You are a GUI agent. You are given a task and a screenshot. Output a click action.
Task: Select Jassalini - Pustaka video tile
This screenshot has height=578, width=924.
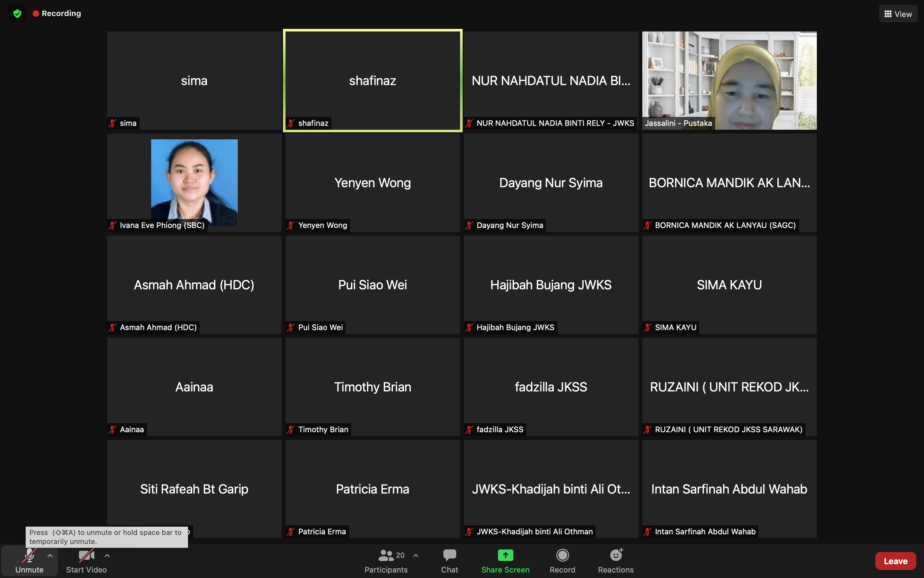(729, 81)
